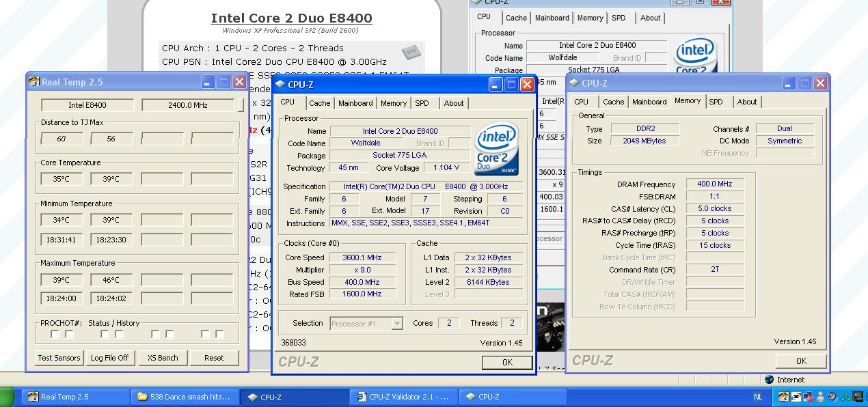This screenshot has width=868, height=407.
Task: Click the CPU-Z Validator taskbar item icon
Action: pos(361,397)
